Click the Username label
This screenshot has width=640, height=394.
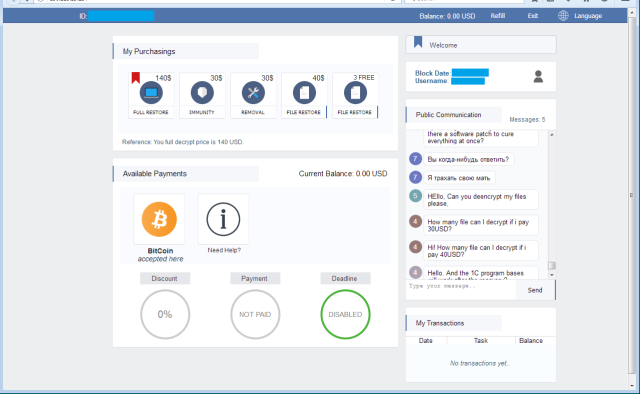pos(432,81)
